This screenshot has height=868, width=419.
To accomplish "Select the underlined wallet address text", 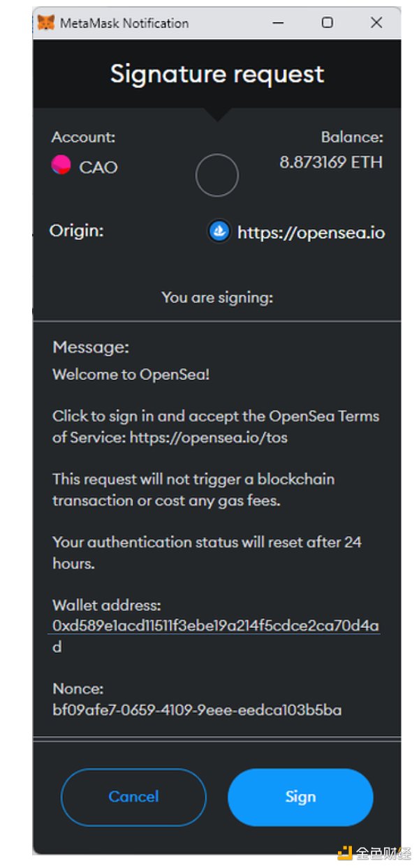I will pyautogui.click(x=215, y=625).
